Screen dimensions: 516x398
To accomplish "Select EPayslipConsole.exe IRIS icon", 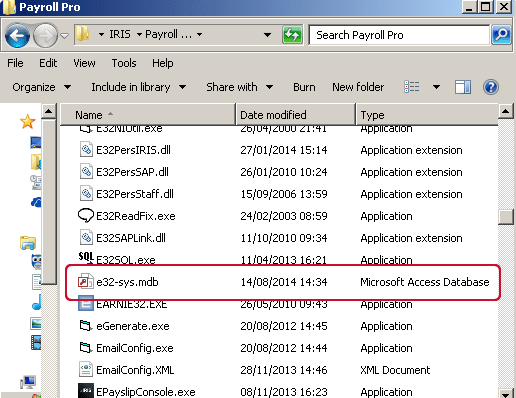I will click(86, 391).
